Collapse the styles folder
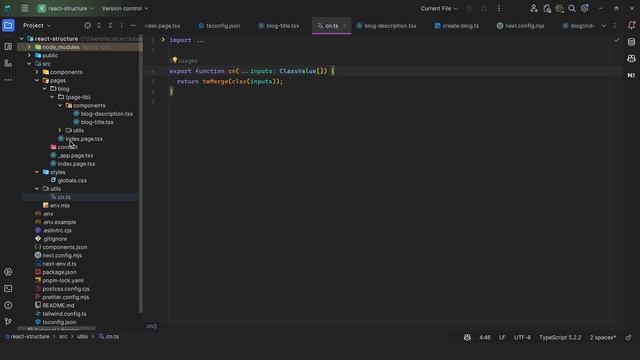The image size is (640, 360). (37, 172)
